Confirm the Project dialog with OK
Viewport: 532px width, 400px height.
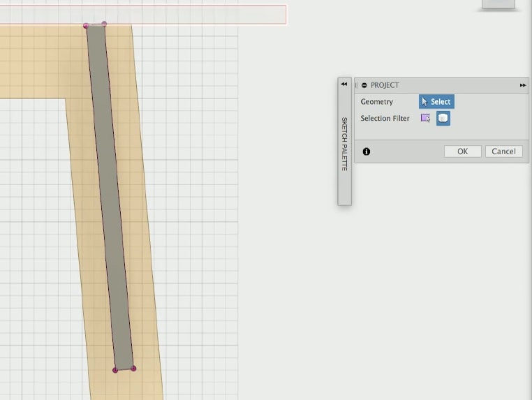tap(462, 151)
